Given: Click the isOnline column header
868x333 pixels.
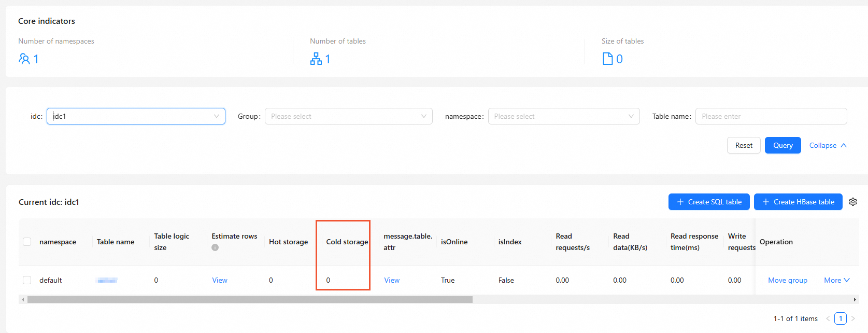Looking at the screenshot, I should [x=454, y=242].
